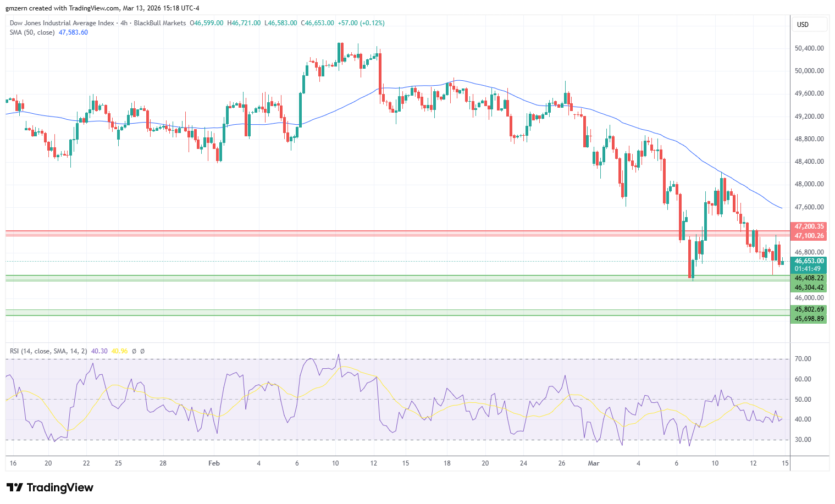This screenshot has height=504, width=835.
Task: Click the 50,000.00 price axis label
Action: (809, 71)
